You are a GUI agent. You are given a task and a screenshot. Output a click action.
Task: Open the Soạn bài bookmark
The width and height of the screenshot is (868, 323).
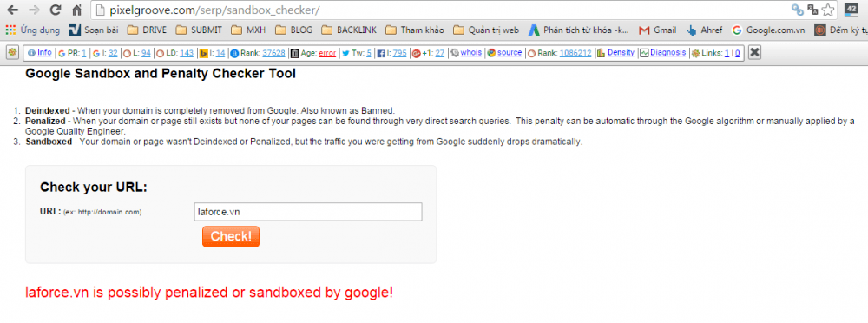(93, 30)
